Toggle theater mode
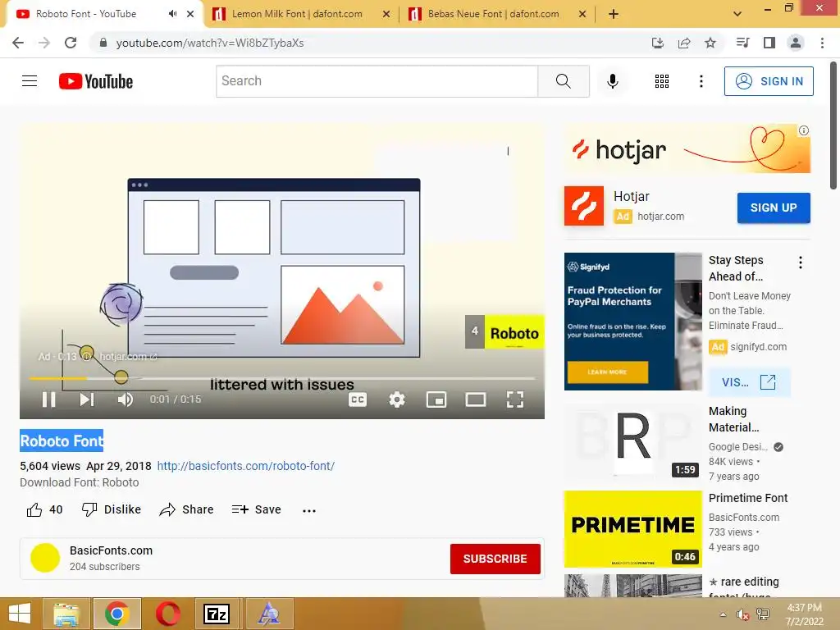This screenshot has height=630, width=840. coord(476,399)
